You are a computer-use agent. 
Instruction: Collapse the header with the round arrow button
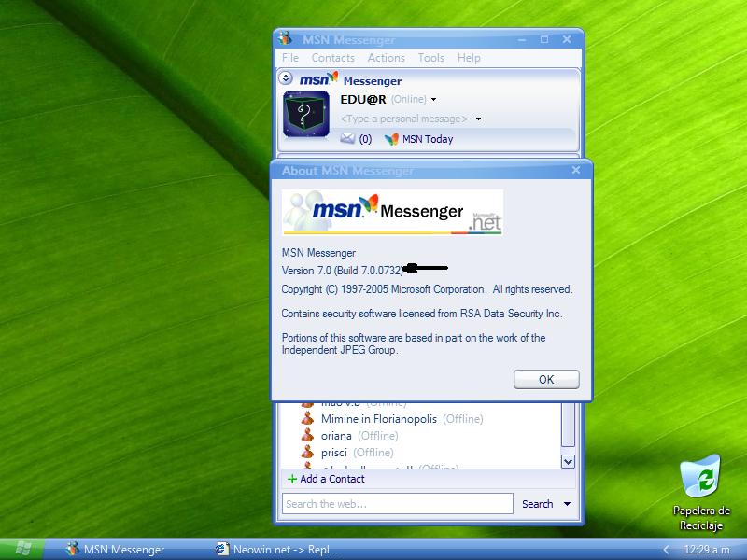(x=286, y=77)
